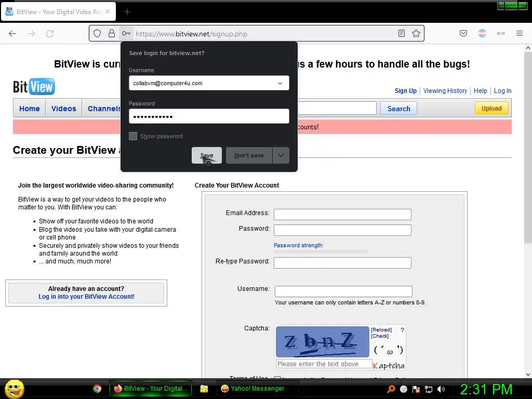This screenshot has height=399, width=532.
Task: Click the site search input box
Action: tap(337, 108)
